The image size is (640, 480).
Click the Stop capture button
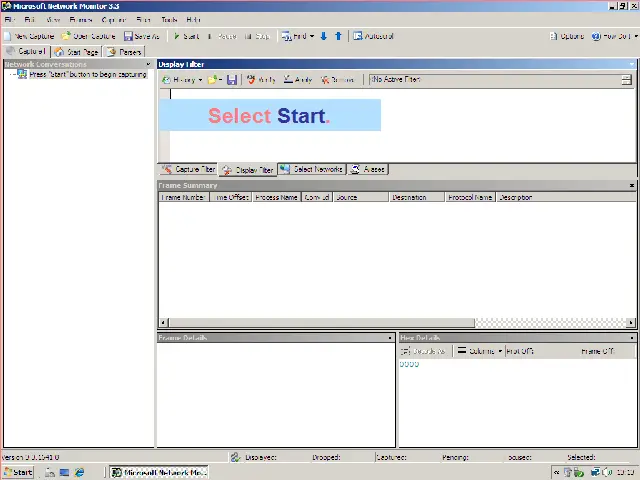(258, 36)
